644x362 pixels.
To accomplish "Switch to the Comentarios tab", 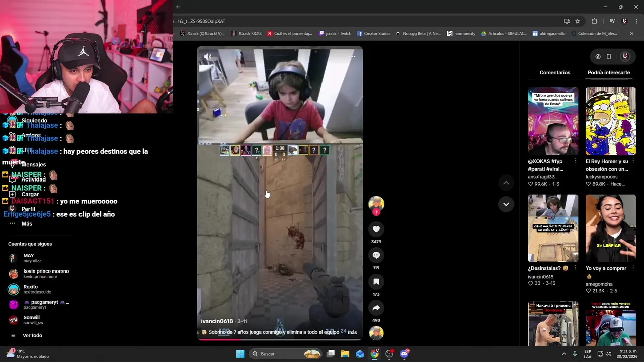I will point(555,73).
